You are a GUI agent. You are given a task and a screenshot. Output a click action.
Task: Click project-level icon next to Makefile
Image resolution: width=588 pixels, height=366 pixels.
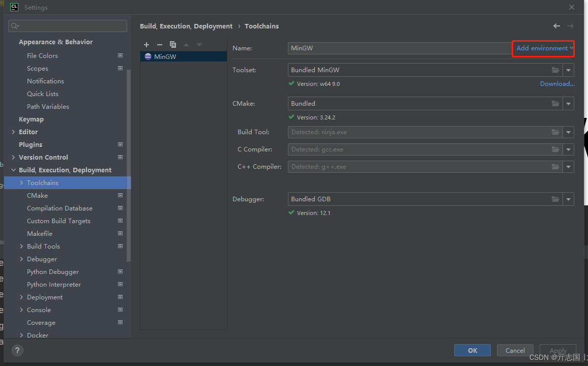[121, 233]
